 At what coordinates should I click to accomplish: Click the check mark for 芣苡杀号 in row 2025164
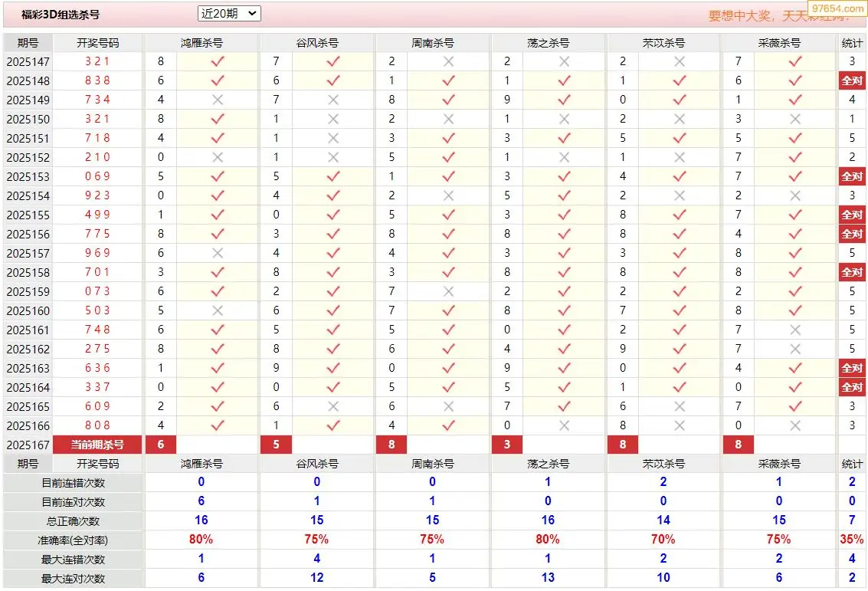point(680,388)
